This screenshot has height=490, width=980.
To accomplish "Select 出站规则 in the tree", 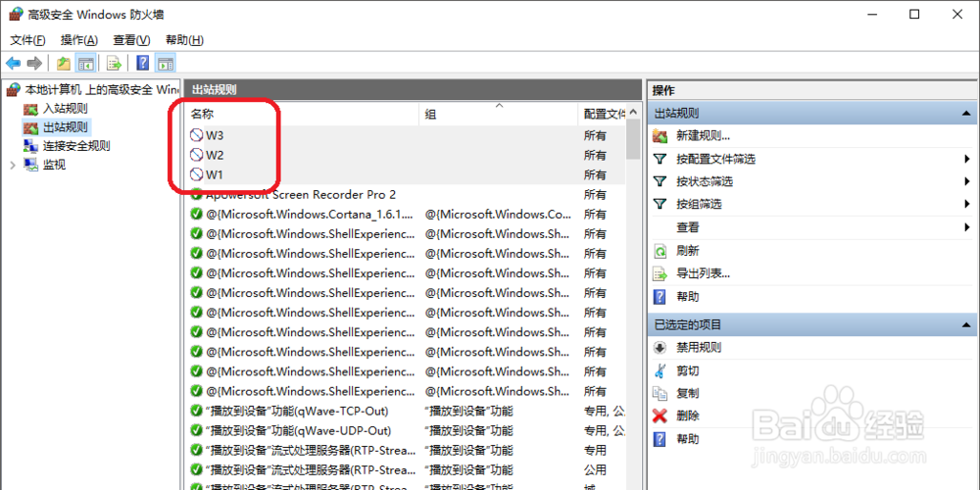I will pyautogui.click(x=66, y=127).
